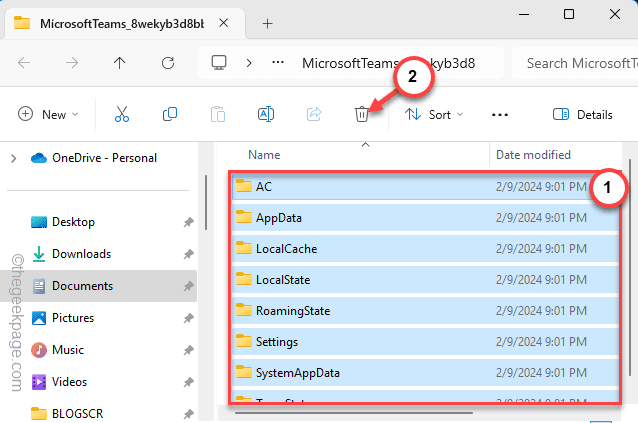Screen dimensions: 638x423
Task: Select the Settings folder name
Action: point(277,342)
